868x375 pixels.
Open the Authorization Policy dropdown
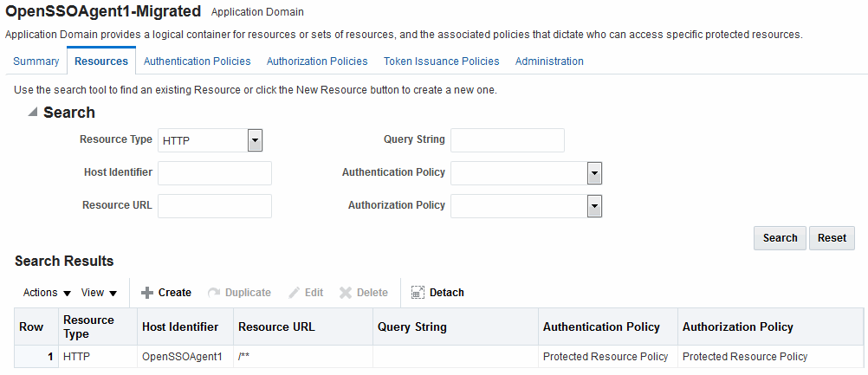(594, 206)
